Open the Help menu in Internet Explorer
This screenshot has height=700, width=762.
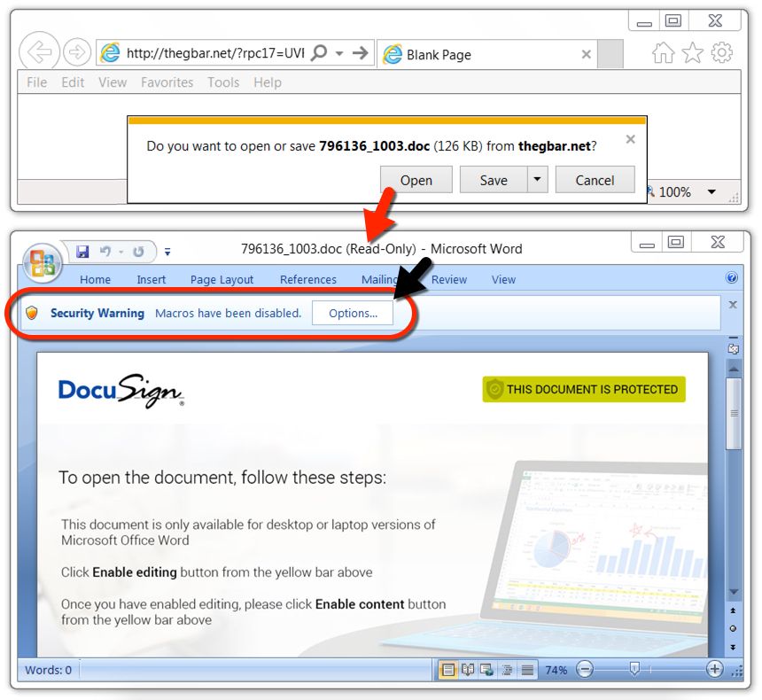tap(268, 82)
